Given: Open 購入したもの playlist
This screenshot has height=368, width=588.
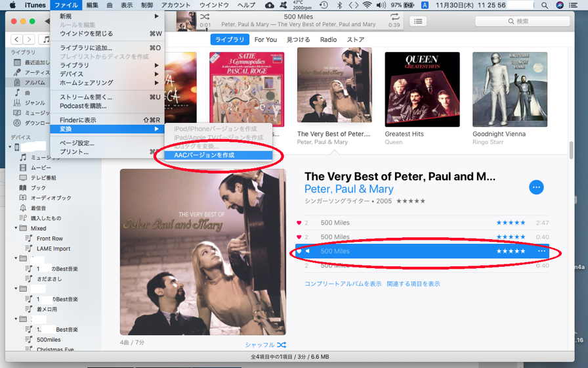Looking at the screenshot, I should click(x=45, y=218).
